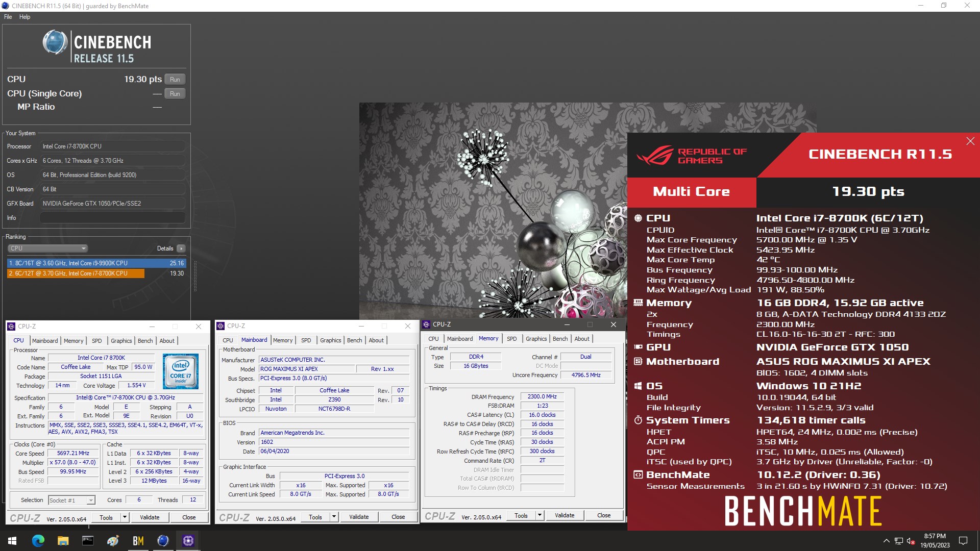Open the BenchMate taskbar icon
The image size is (980, 551).
point(138,541)
